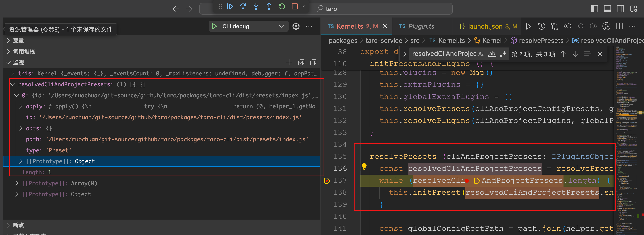
Task: Expand the 断点 section
Action: [x=8, y=225]
